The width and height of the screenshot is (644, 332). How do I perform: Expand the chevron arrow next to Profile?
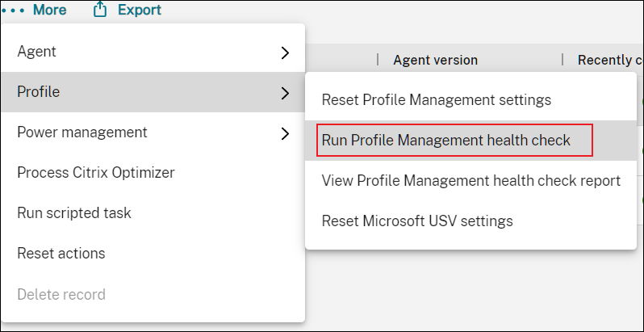[284, 93]
